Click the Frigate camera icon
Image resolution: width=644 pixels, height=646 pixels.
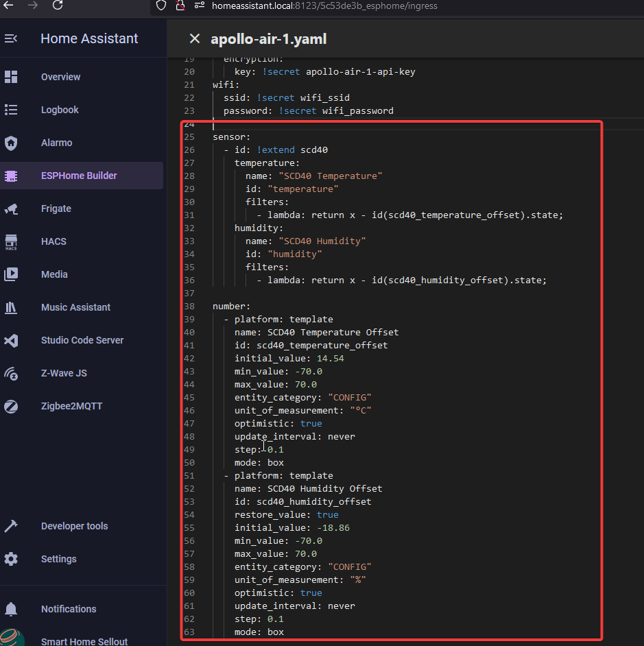click(11, 208)
